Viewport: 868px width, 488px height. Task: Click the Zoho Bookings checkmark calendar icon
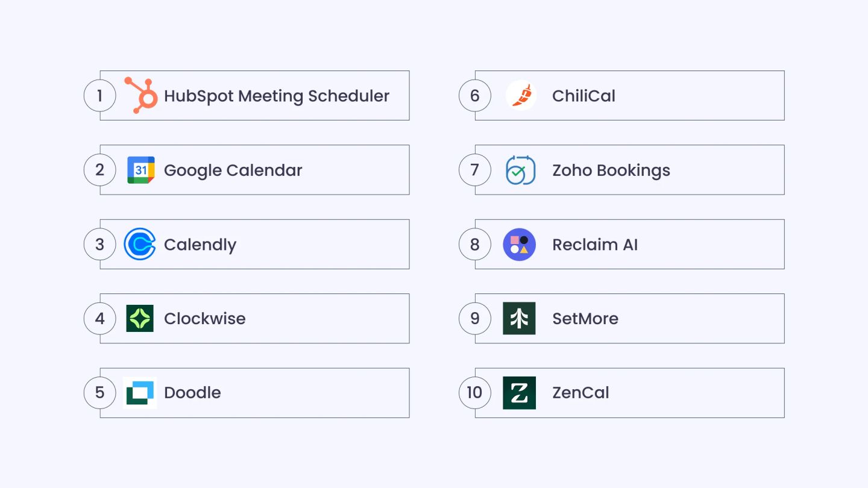(520, 170)
